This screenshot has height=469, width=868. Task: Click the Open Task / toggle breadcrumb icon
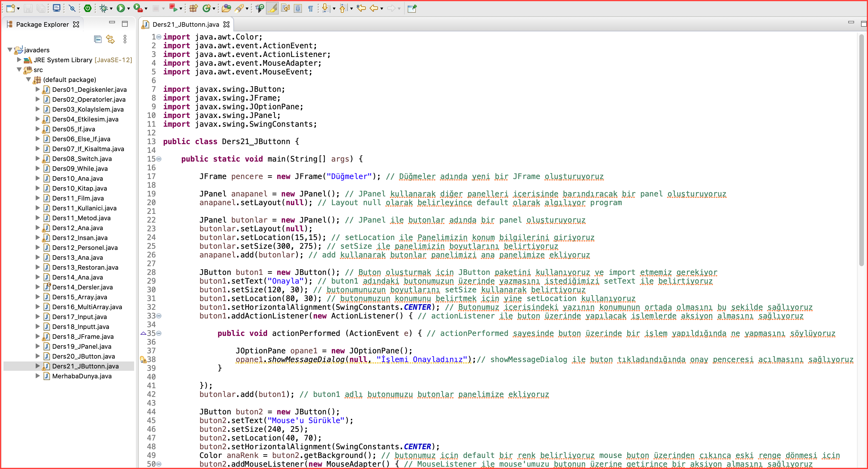260,8
